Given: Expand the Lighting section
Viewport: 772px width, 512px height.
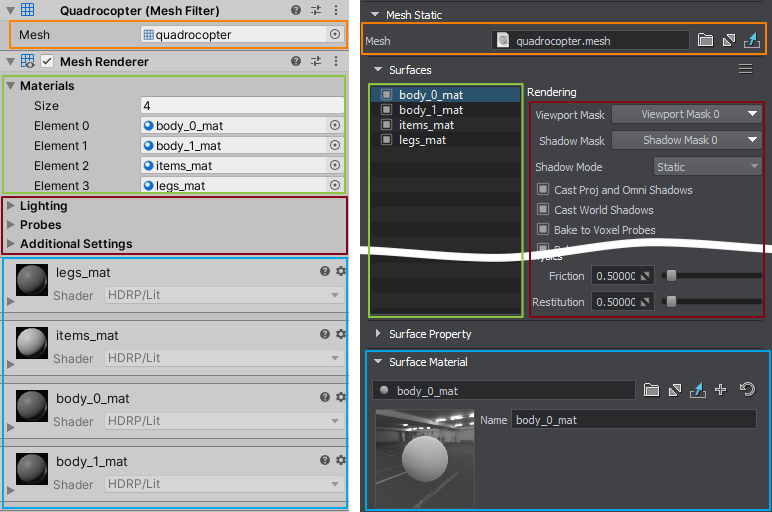Looking at the screenshot, I should click(11, 206).
